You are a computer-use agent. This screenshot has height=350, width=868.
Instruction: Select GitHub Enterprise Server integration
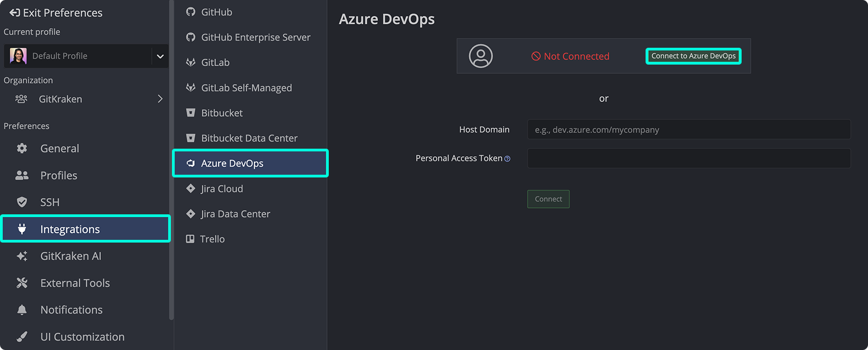[256, 37]
